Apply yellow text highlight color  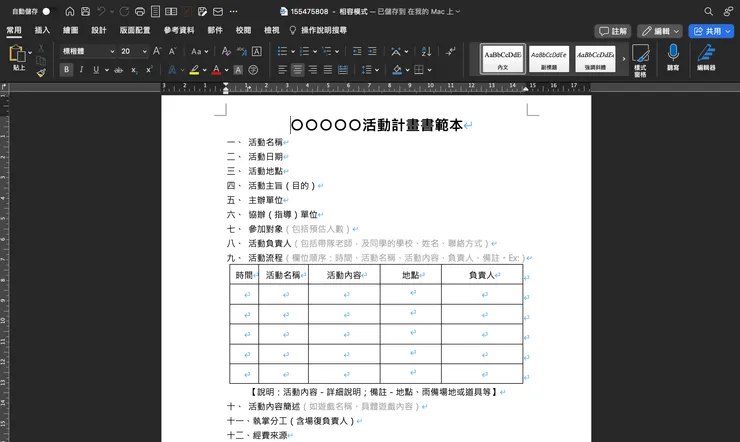194,70
